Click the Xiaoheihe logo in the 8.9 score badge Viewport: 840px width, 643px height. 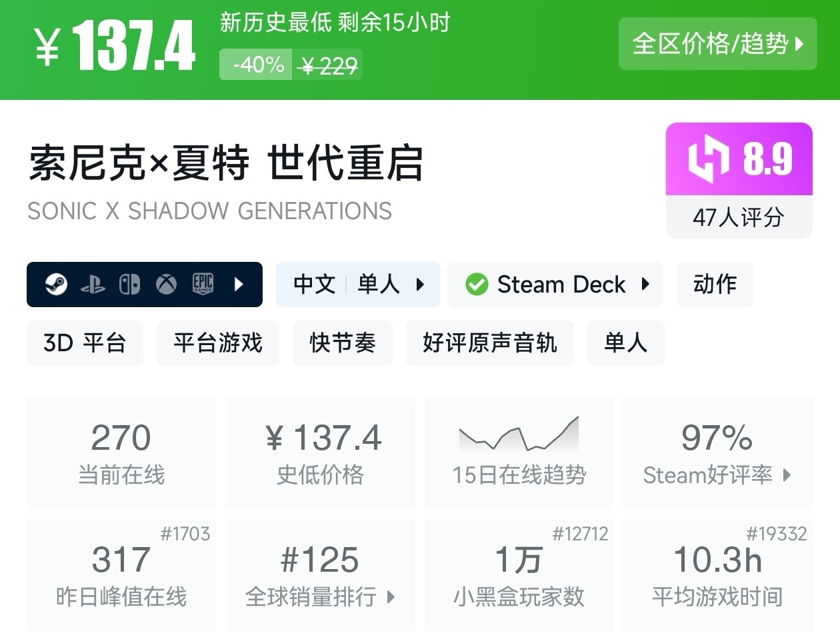pyautogui.click(x=709, y=159)
